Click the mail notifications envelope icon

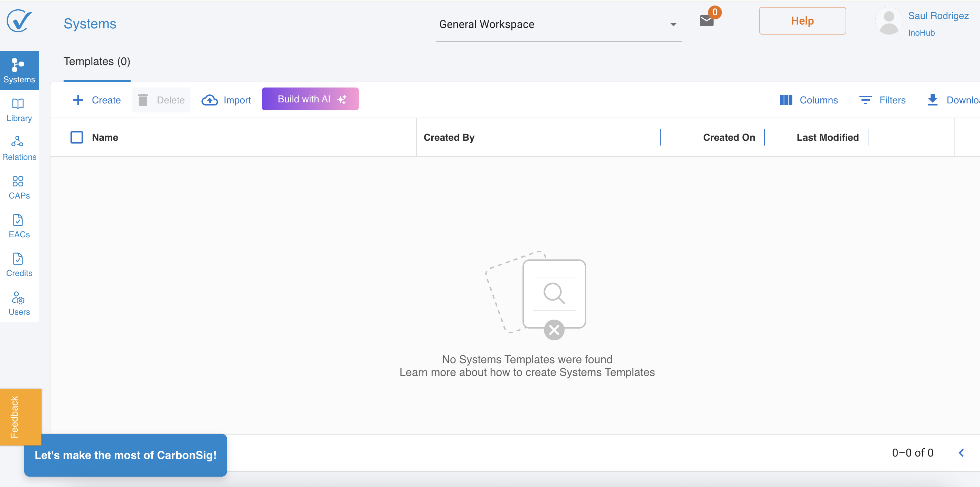click(706, 21)
